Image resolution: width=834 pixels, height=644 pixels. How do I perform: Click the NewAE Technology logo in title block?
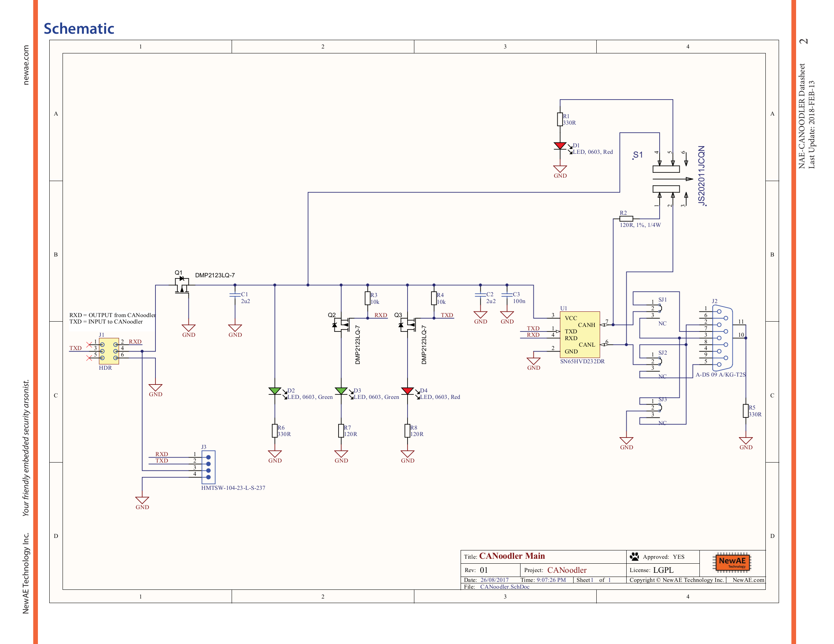732,562
